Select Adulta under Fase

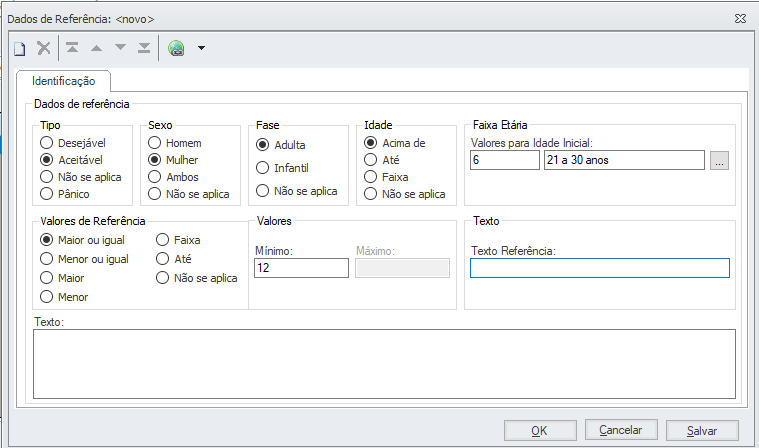[x=281, y=145]
